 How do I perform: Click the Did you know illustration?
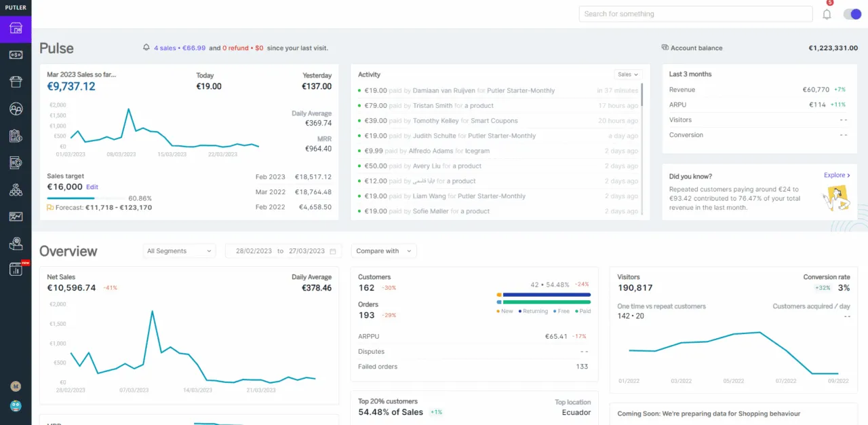point(835,197)
